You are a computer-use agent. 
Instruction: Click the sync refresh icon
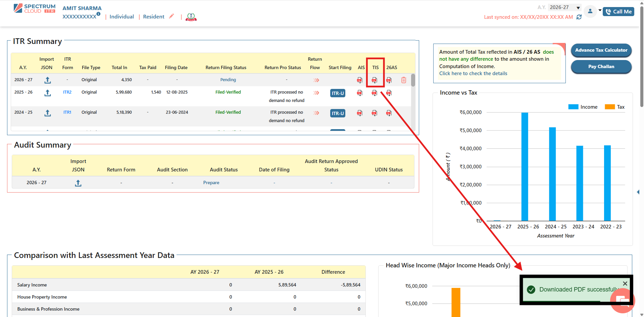579,17
